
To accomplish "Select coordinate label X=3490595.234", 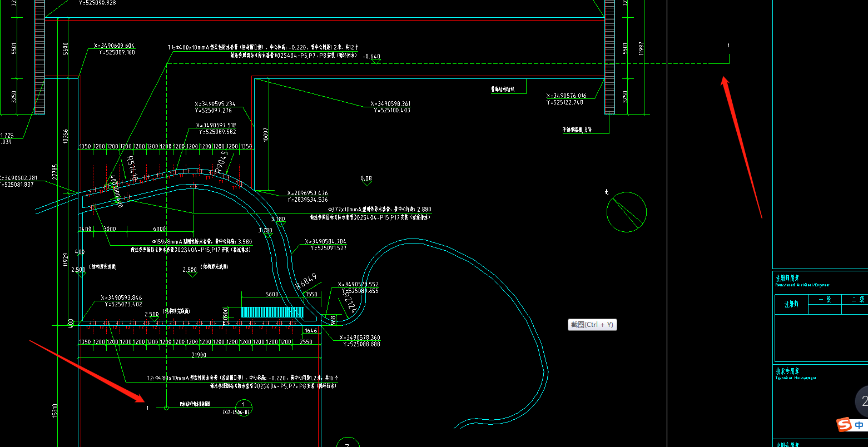I will (x=215, y=104).
